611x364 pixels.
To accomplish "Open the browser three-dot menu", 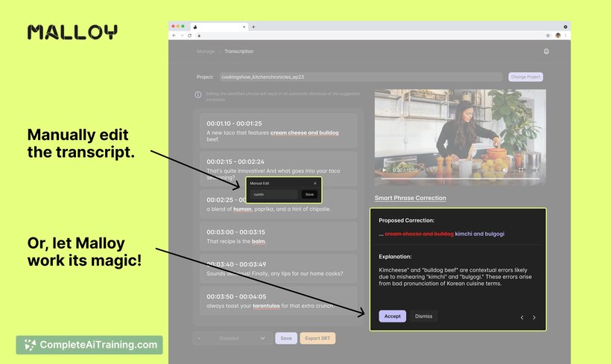I will point(566,36).
